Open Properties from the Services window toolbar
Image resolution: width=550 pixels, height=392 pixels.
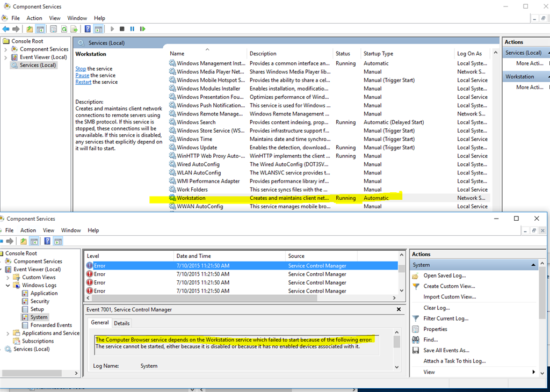53,29
